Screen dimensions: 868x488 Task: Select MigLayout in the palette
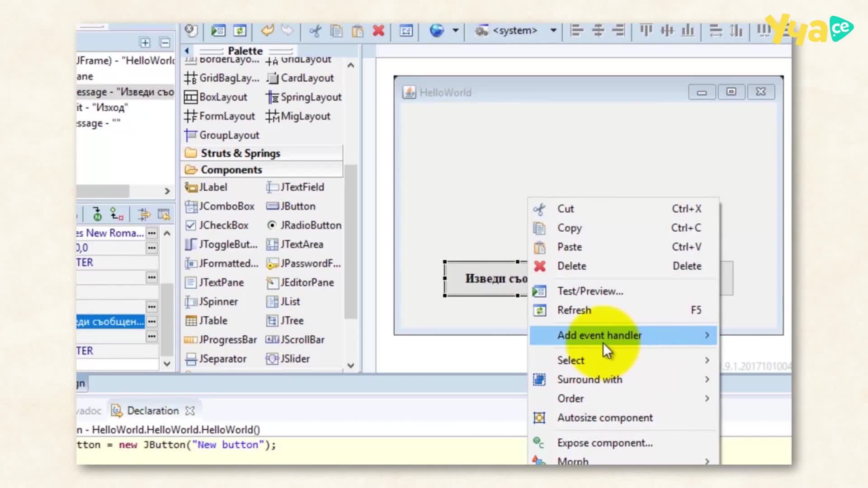pos(298,117)
